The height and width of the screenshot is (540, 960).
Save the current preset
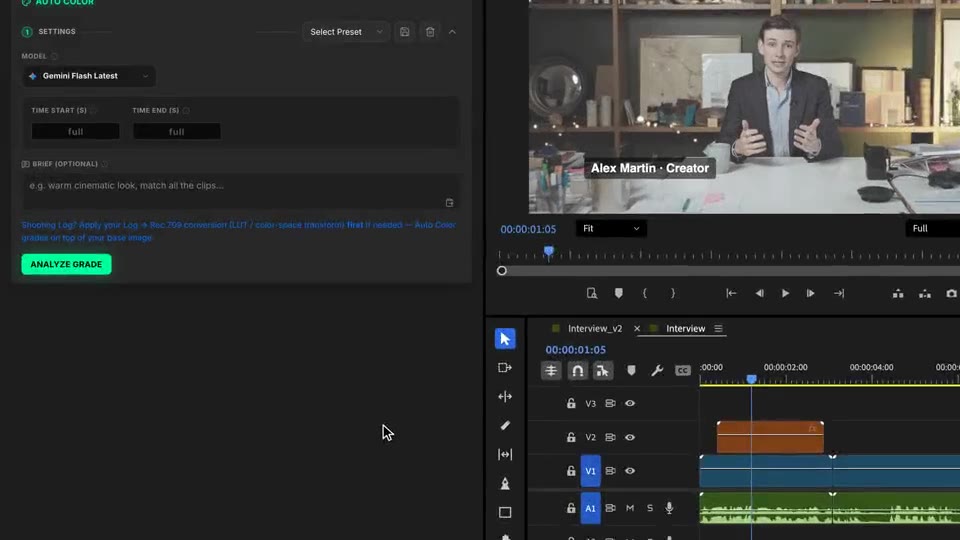pos(405,32)
